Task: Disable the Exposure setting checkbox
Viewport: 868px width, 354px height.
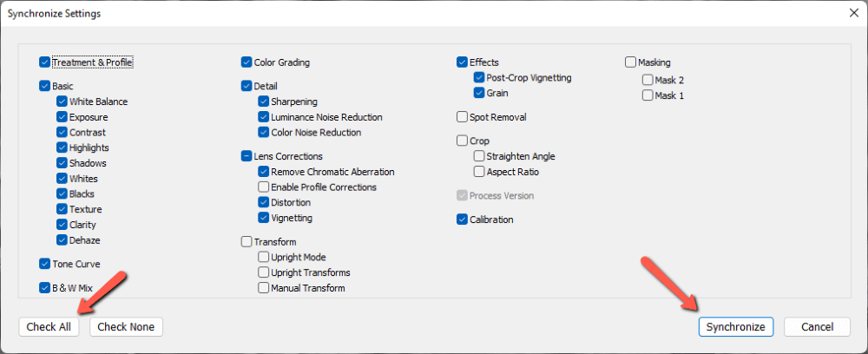Action: tap(62, 117)
